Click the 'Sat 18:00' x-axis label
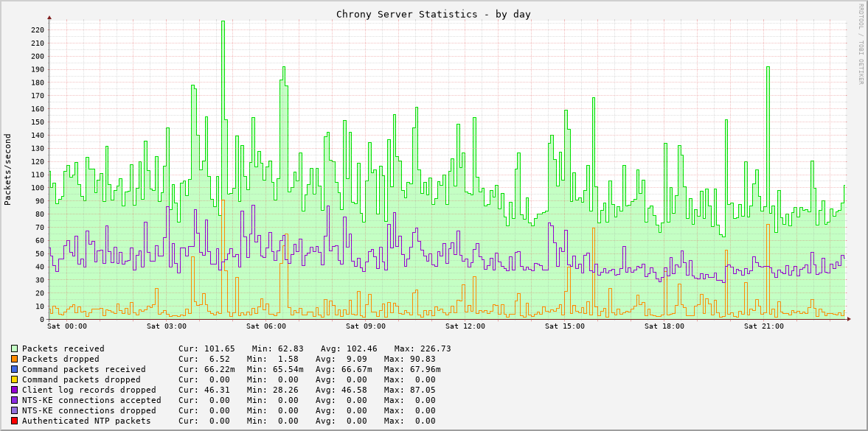The height and width of the screenshot is (431, 868). [x=664, y=326]
